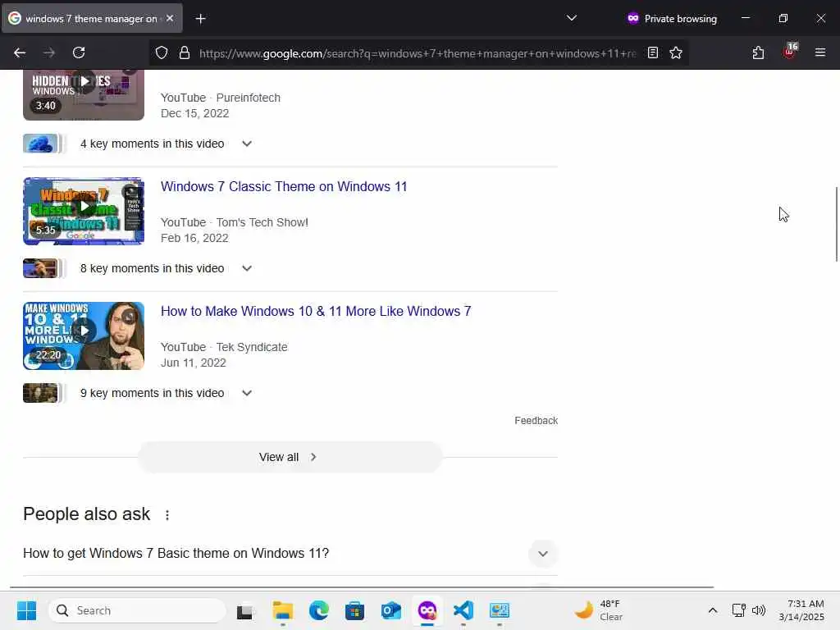The image size is (840, 630).
Task: Open volume speaker tray icon
Action: pyautogui.click(x=759, y=610)
